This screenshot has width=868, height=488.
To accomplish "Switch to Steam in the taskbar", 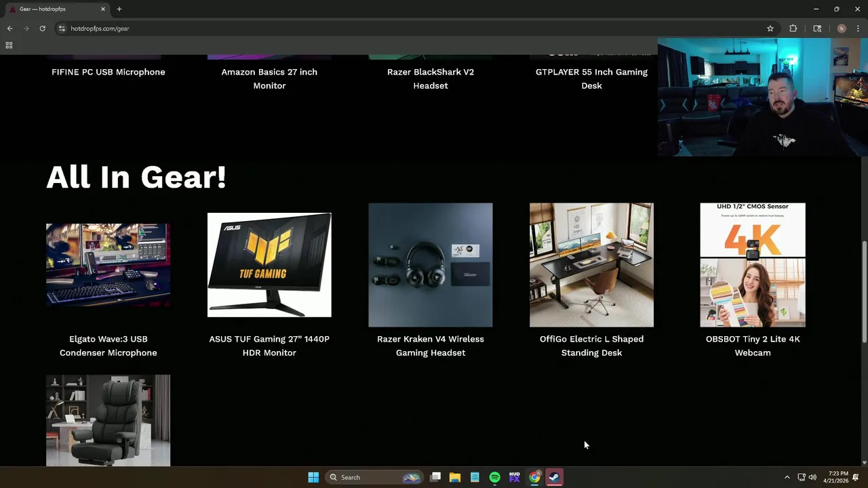I will pos(554,477).
